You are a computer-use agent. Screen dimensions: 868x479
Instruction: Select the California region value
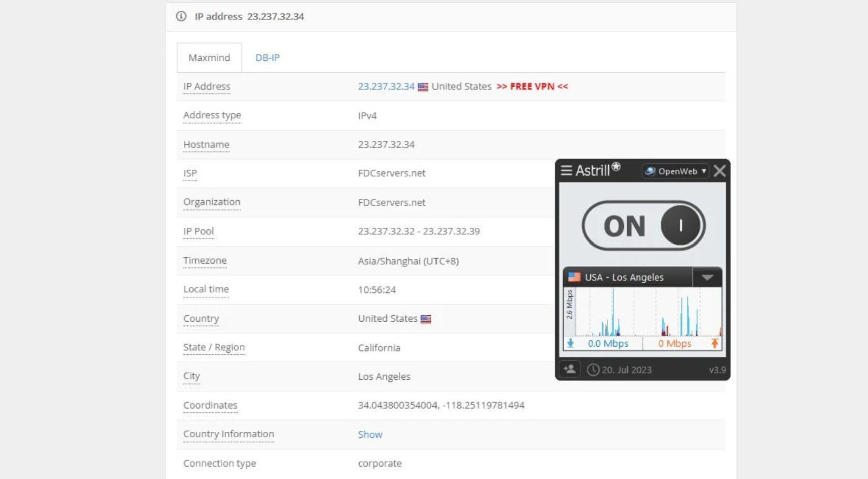(x=379, y=348)
